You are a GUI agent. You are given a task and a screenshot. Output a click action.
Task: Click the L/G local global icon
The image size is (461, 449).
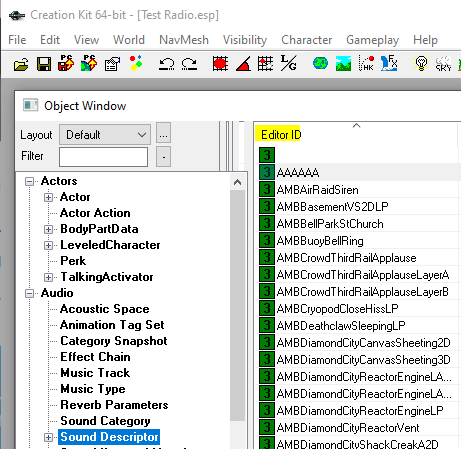[288, 63]
